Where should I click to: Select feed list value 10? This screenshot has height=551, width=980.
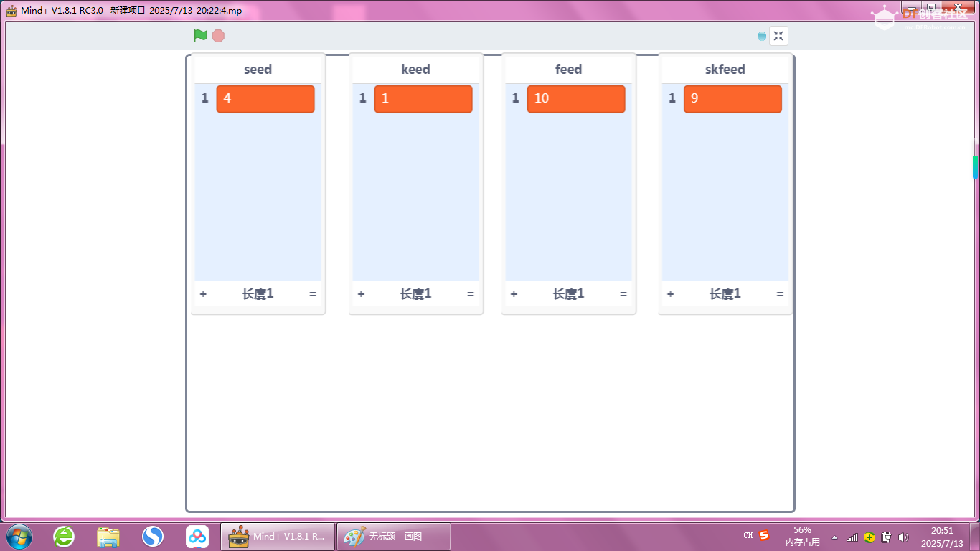(x=576, y=99)
